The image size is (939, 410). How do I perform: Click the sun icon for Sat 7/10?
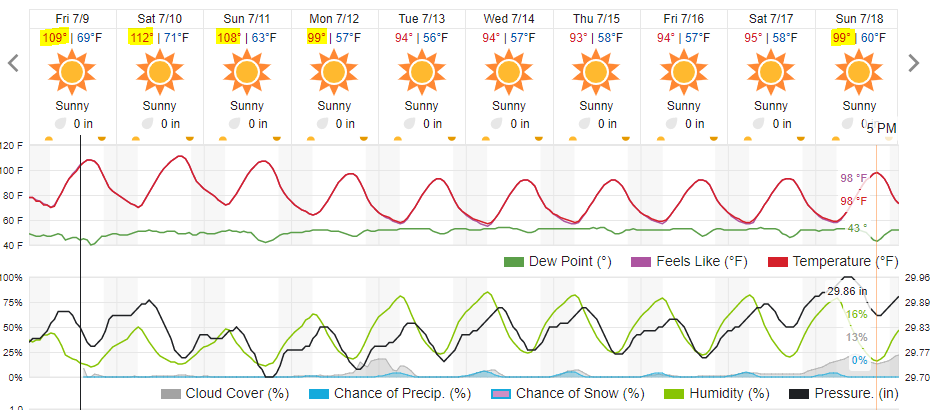click(159, 72)
